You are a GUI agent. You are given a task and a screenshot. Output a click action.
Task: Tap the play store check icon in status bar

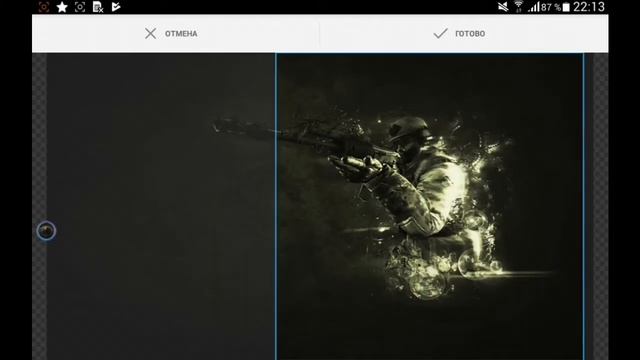click(x=116, y=7)
